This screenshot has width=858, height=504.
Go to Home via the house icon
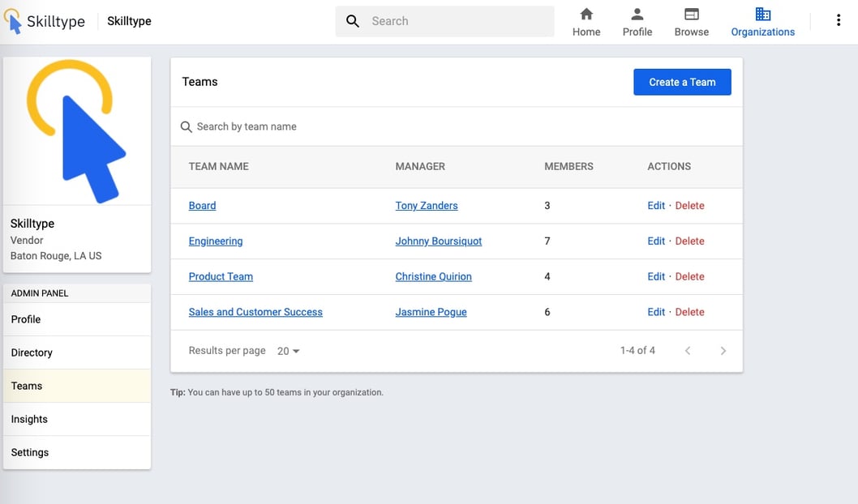click(x=586, y=15)
